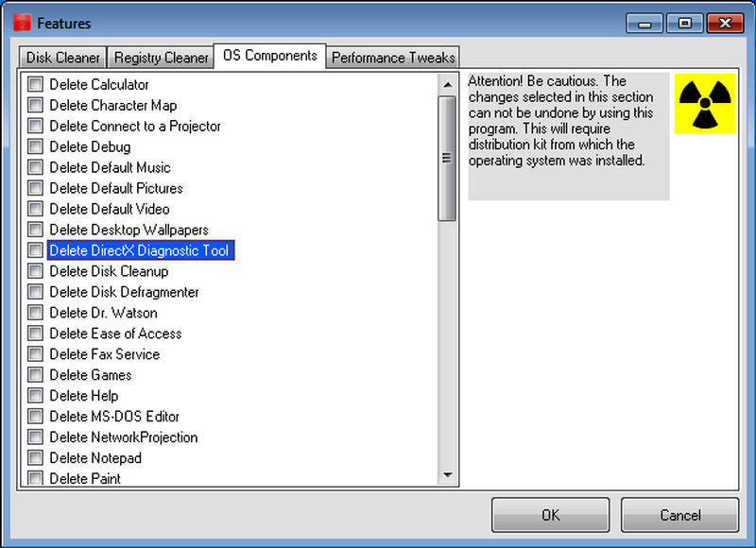Click the radiation hazard warning icon
The width and height of the screenshot is (756, 548).
[x=703, y=104]
